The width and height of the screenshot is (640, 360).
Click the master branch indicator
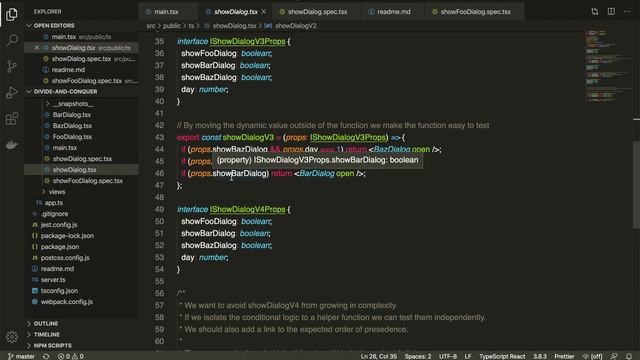22,356
